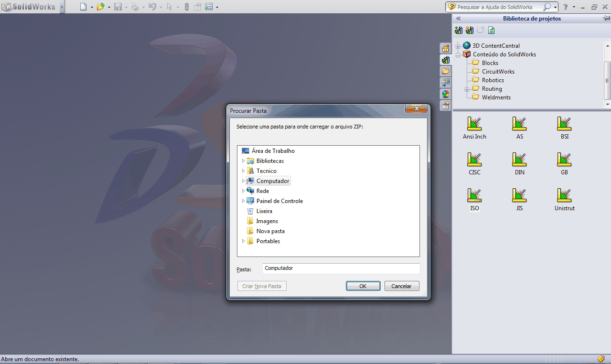Viewport: 611px width, 364px height.
Task: Click the Select cursor tool icon
Action: pyautogui.click(x=170, y=7)
